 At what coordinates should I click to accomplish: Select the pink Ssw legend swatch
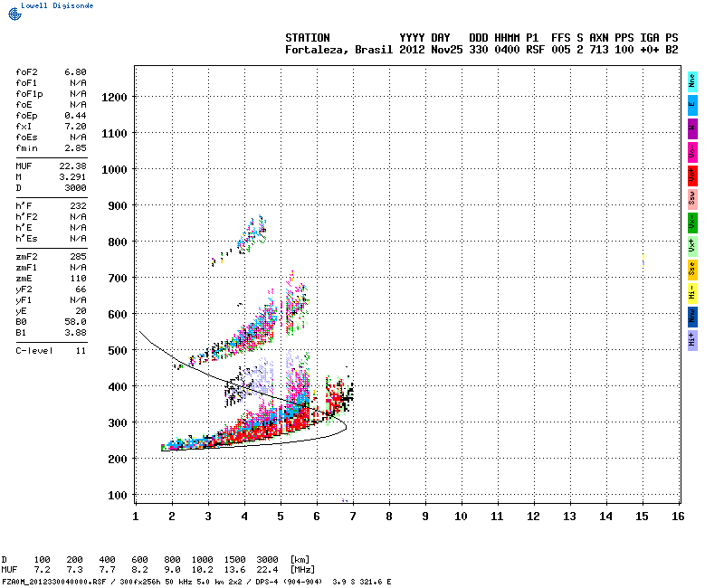692,199
